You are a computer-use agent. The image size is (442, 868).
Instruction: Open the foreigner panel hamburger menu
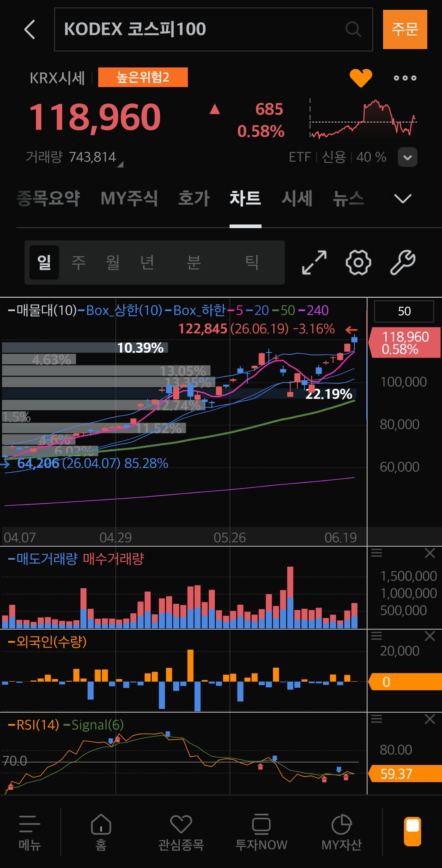tap(377, 636)
